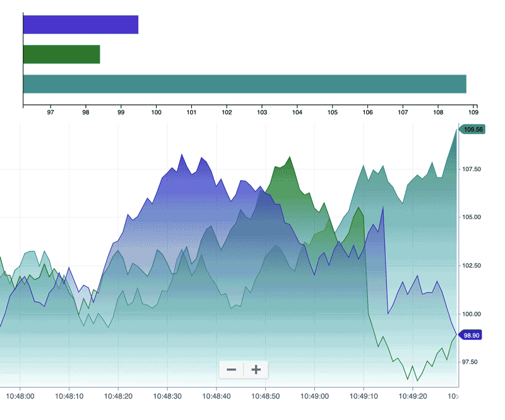The width and height of the screenshot is (505, 420).
Task: Click the 10:48:30 time axis label
Action: click(x=167, y=396)
